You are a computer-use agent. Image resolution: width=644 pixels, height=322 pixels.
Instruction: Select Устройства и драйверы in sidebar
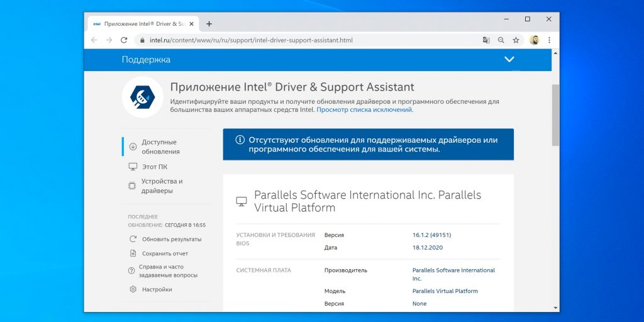[162, 186]
